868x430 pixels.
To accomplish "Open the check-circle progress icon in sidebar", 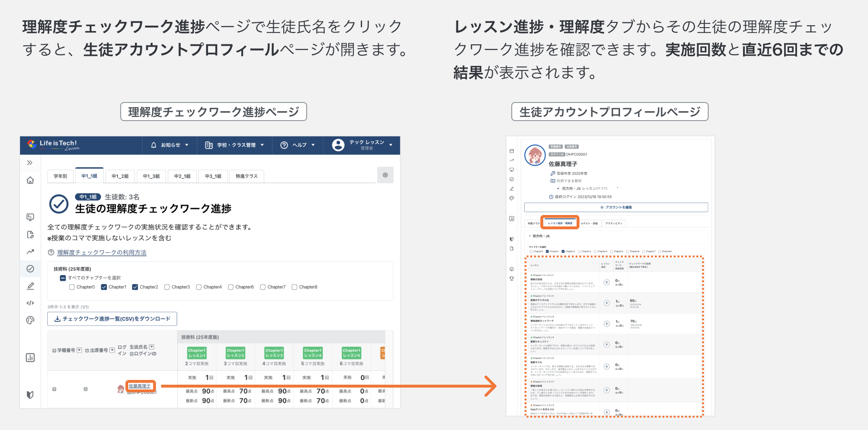I will pyautogui.click(x=31, y=268).
